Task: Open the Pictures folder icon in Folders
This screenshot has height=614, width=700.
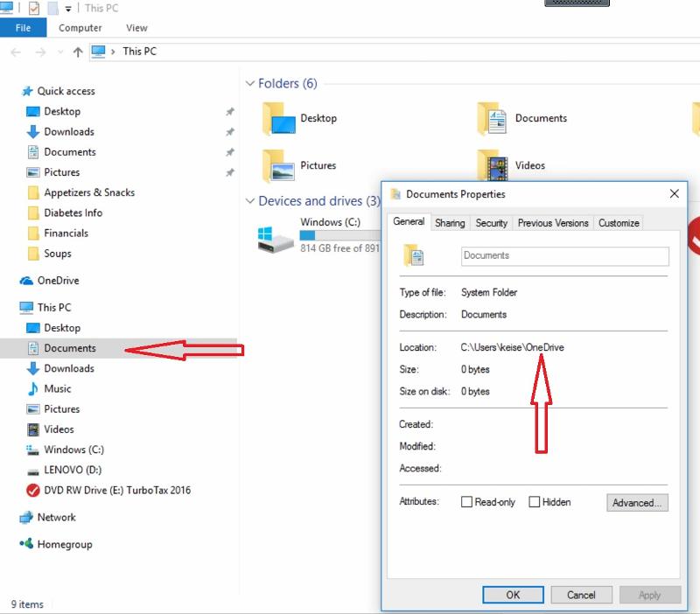Action: [x=278, y=165]
